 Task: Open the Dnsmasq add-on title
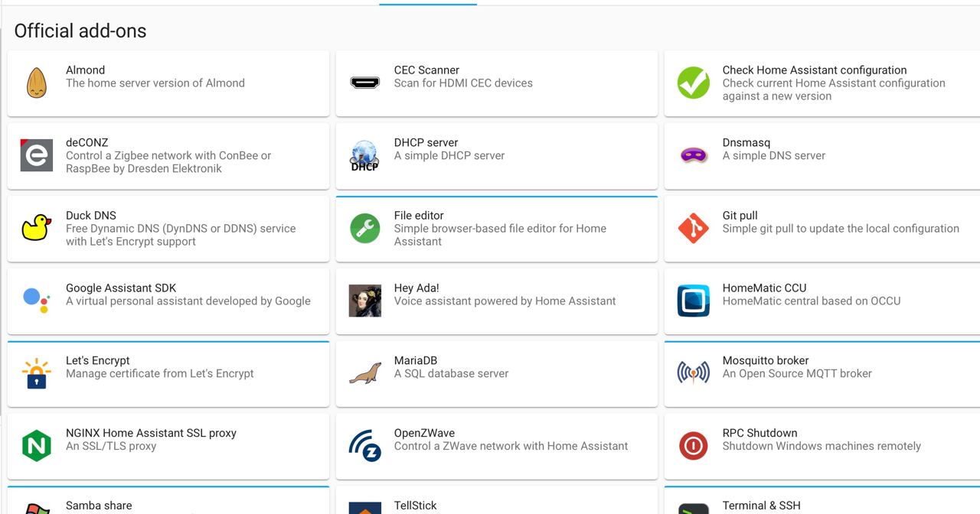click(746, 142)
